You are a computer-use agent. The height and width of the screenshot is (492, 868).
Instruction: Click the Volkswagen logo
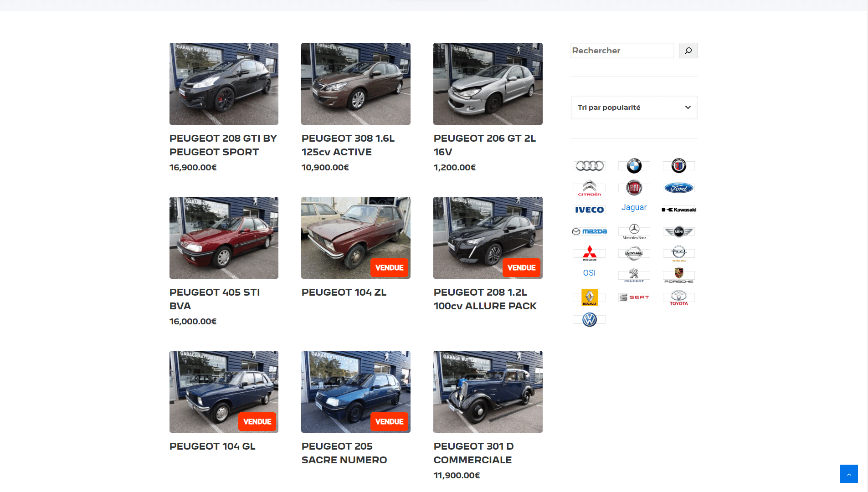tap(589, 319)
